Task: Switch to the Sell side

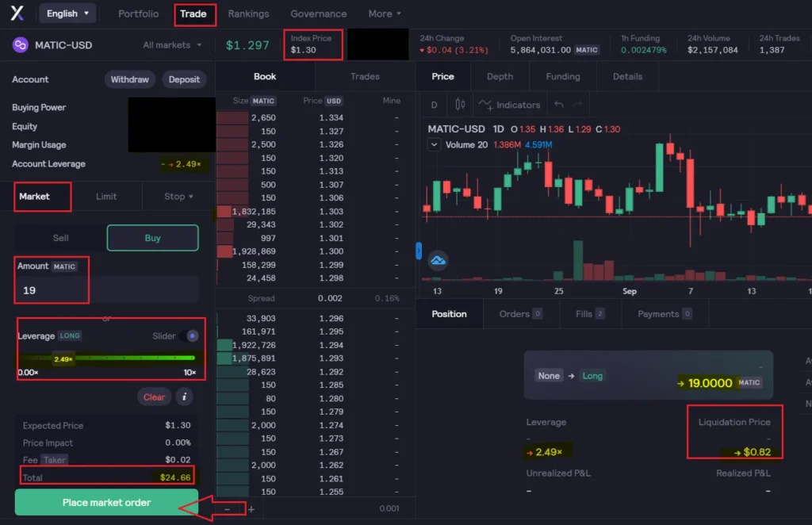Action: [x=59, y=238]
